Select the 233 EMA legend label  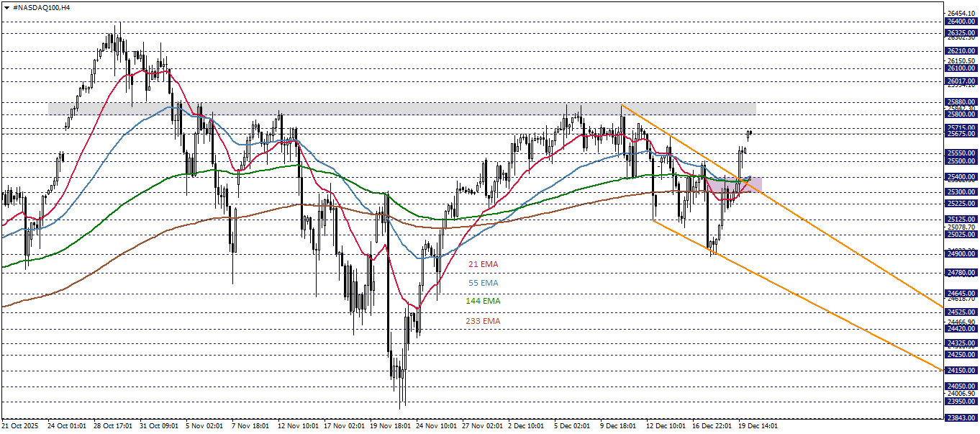point(483,322)
